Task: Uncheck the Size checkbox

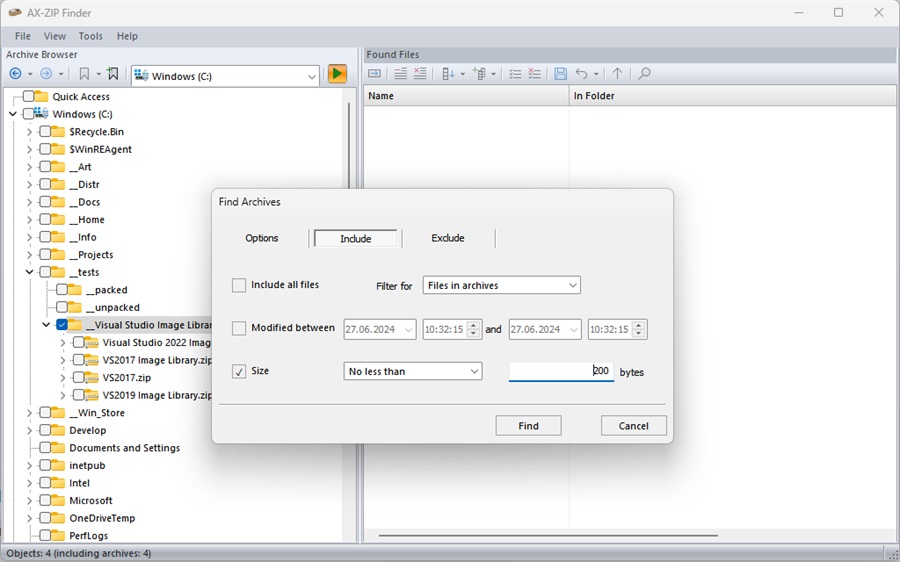Action: pos(239,371)
